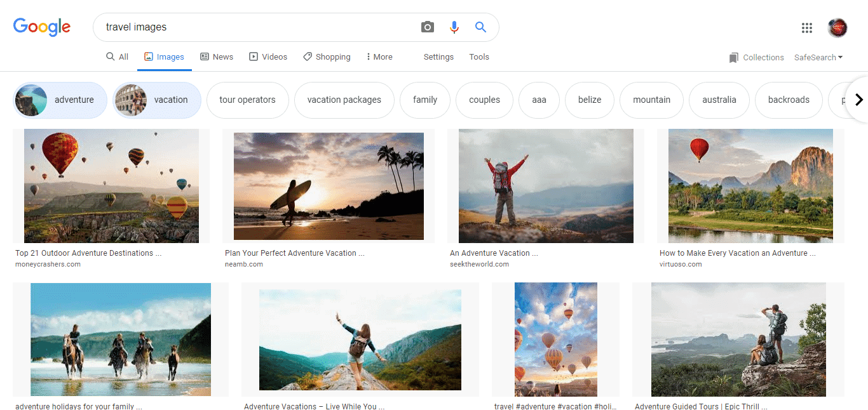Open Settings in search bar
Screen dimensions: 868x410
pyautogui.click(x=438, y=56)
